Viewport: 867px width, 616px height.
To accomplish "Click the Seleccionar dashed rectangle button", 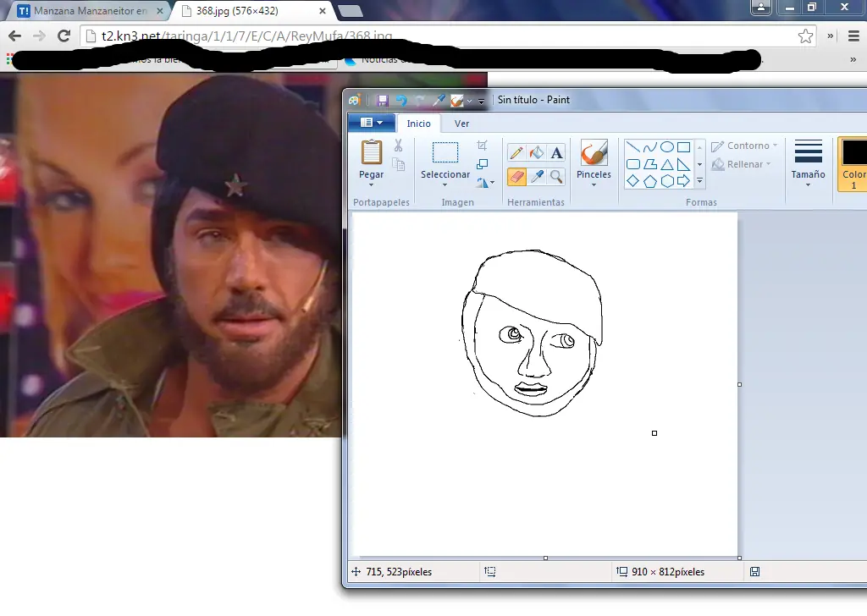I will (445, 152).
